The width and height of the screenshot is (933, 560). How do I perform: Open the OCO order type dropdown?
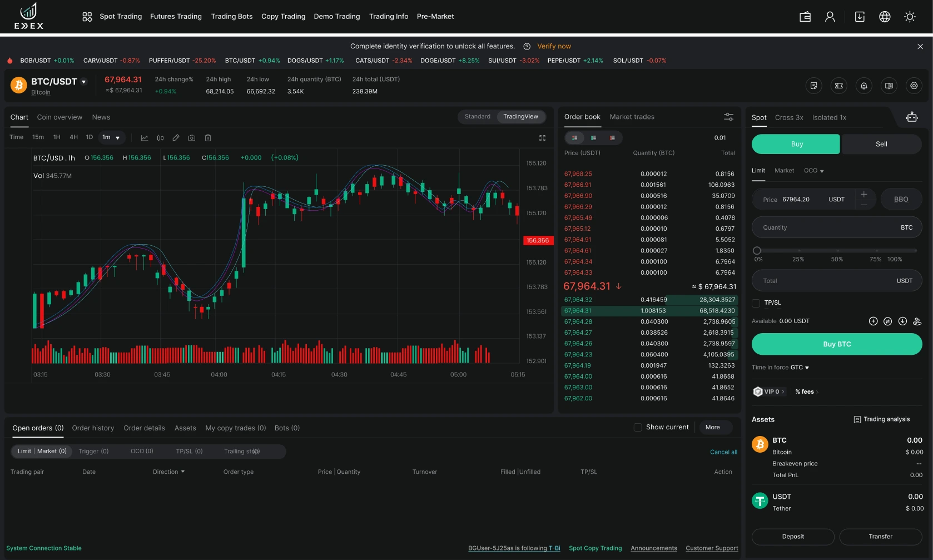tap(814, 171)
